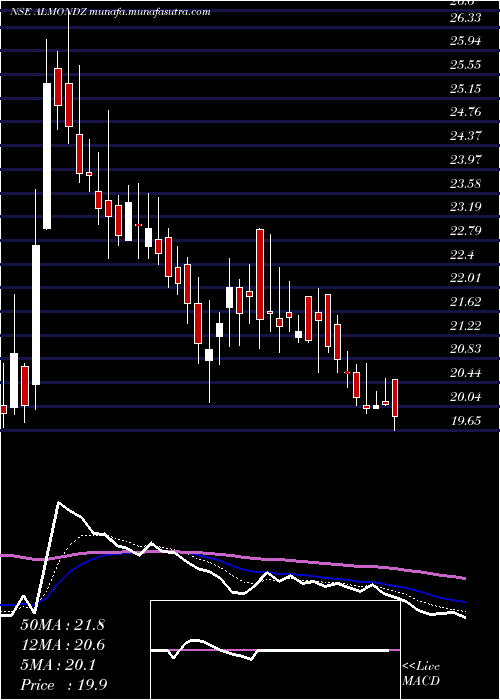Select the 20.44 price axis label

click(x=465, y=372)
